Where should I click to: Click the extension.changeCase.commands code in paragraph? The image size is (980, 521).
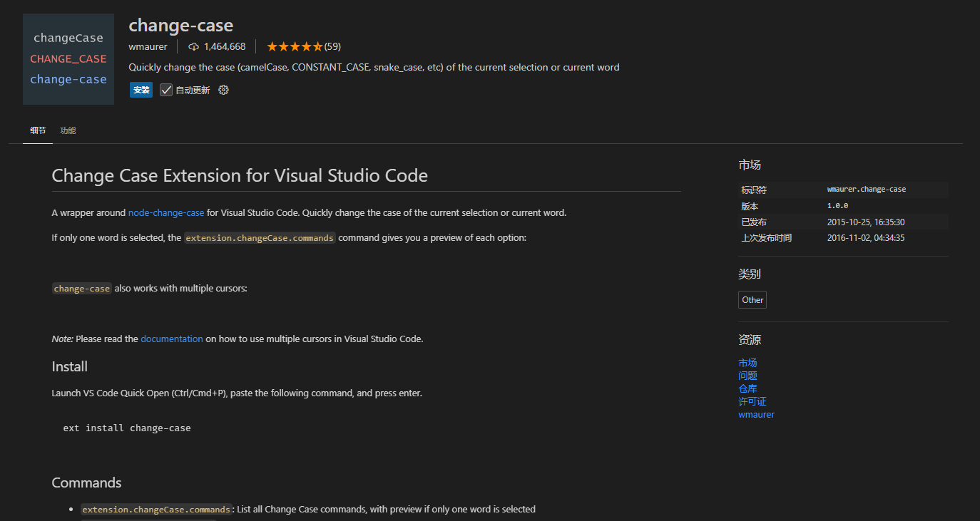coord(260,238)
